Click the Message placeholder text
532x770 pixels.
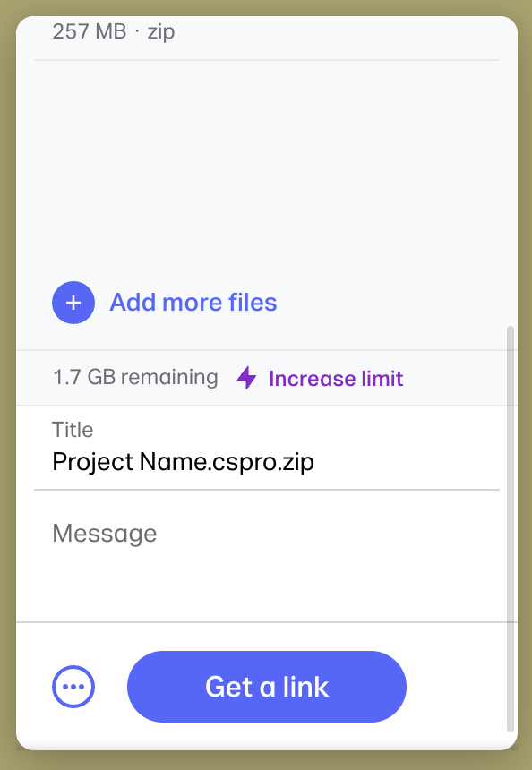[x=105, y=534]
